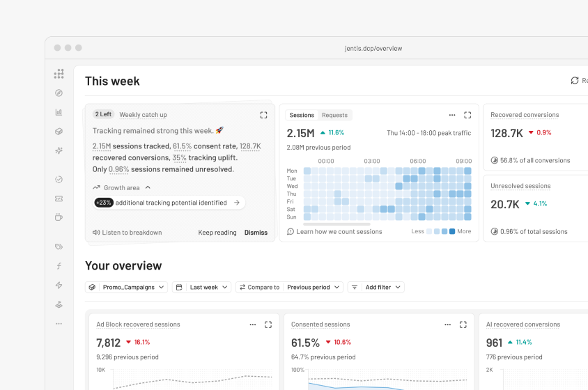The height and width of the screenshot is (390, 588).
Task: Click the flag location icon in sidebar
Action: (x=59, y=304)
